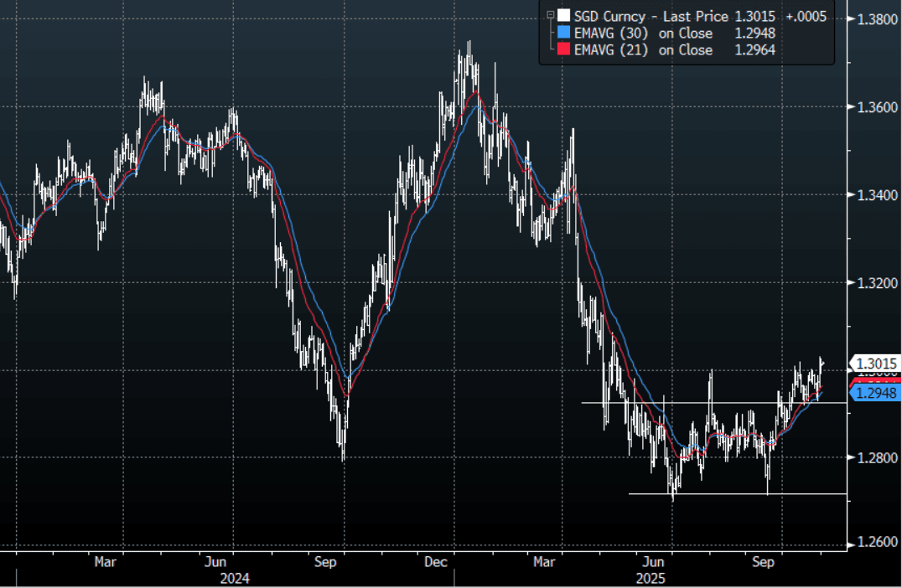Click the red EMAVG (21) color swatch

pos(564,50)
